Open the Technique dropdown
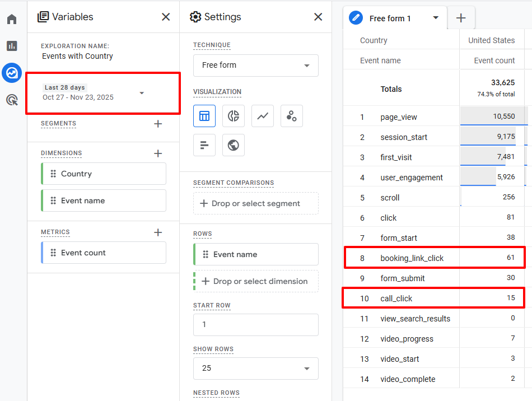Screen dimensions: 532x401 (255, 66)
